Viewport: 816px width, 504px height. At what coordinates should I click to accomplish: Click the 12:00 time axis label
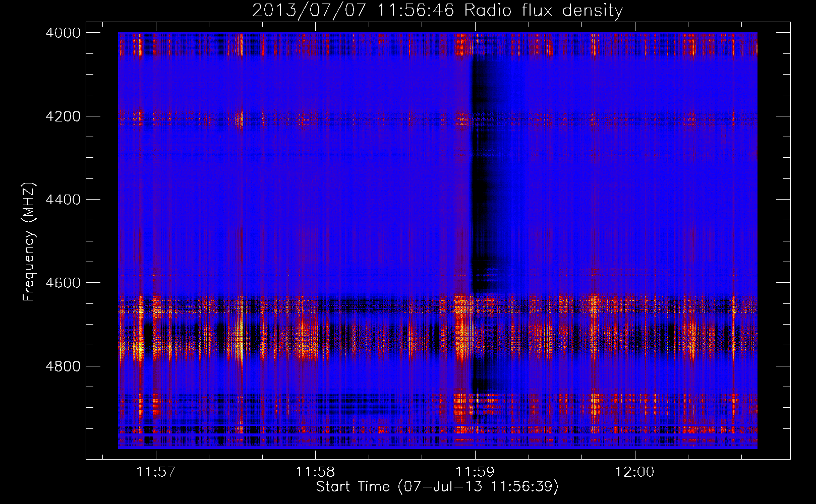(x=634, y=472)
